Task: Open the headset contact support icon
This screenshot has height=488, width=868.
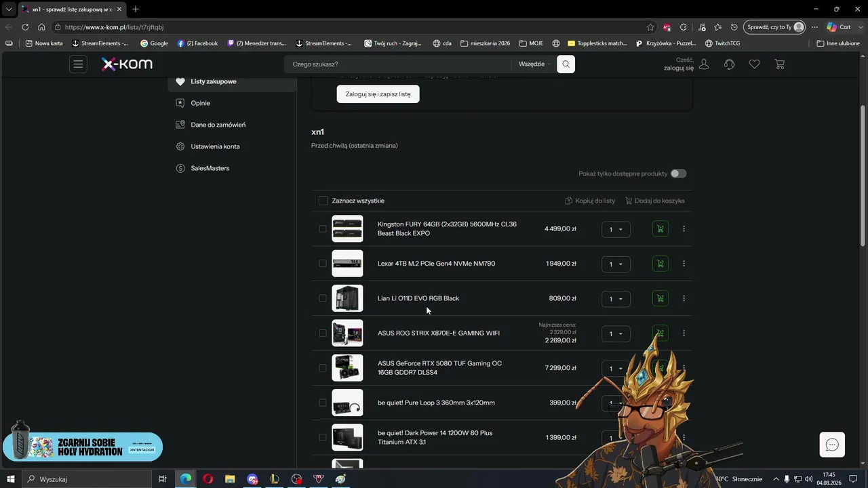Action: tap(730, 64)
